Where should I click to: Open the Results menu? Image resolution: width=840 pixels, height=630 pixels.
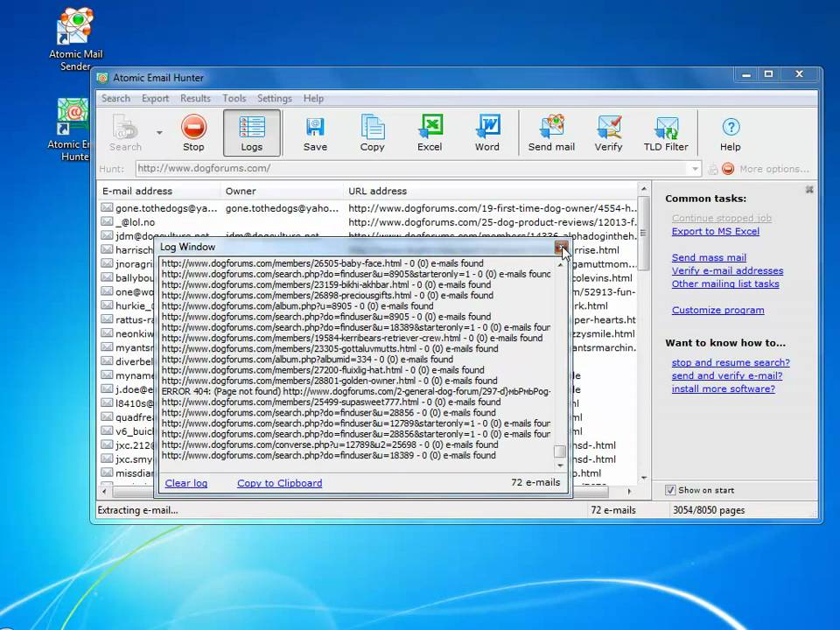pos(195,99)
